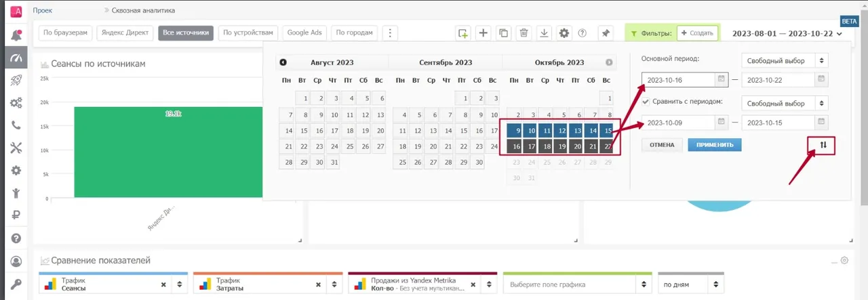Open the по дням grouping dropdown

pos(691,284)
